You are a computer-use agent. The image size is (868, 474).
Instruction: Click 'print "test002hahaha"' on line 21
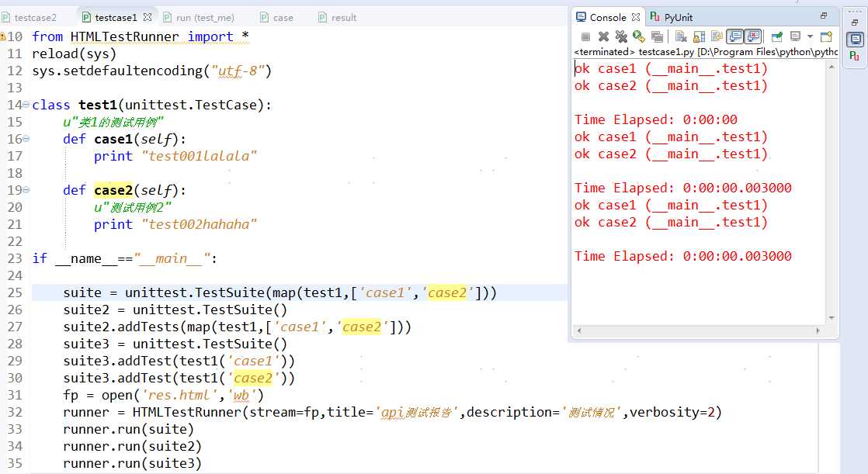tap(175, 224)
